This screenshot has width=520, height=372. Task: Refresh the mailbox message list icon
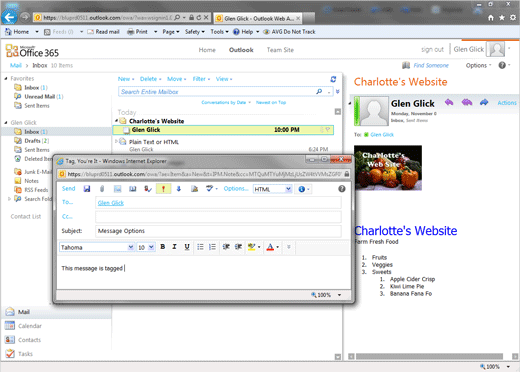pos(333,79)
